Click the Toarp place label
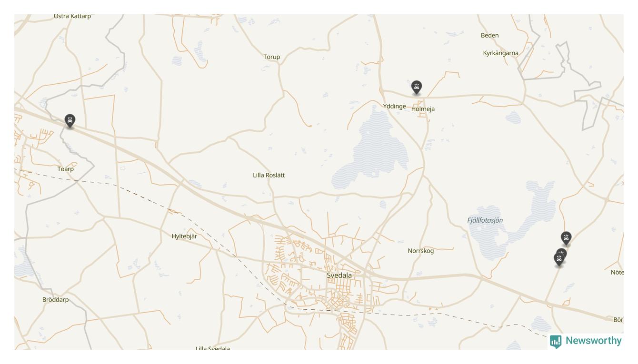Image resolution: width=638 pixels, height=364 pixels. pos(66,169)
